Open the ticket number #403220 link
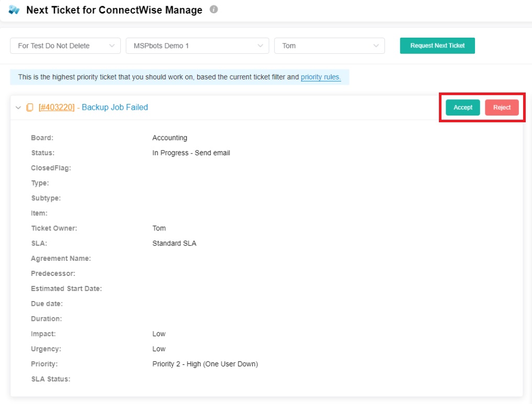The height and width of the screenshot is (404, 532). 56,108
